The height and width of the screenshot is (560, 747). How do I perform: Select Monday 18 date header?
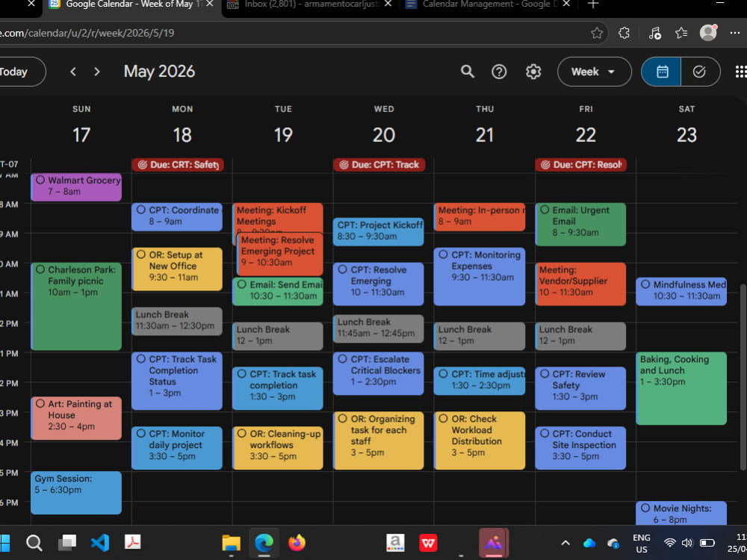(182, 134)
